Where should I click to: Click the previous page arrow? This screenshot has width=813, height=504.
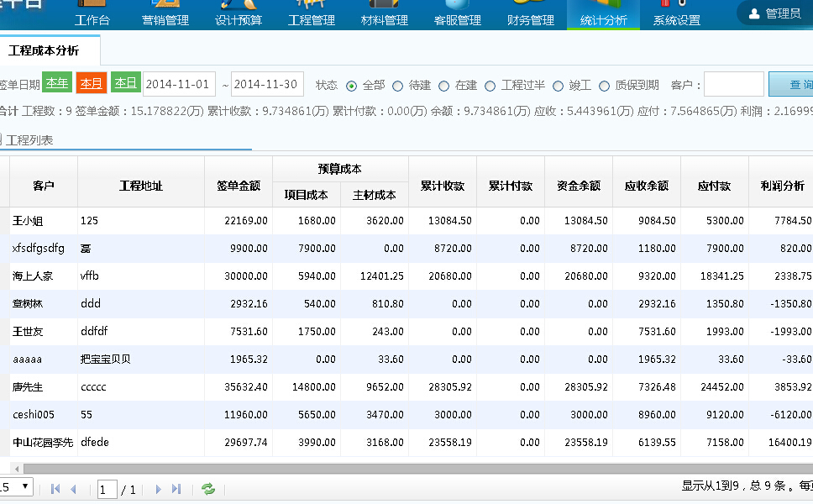coord(73,489)
